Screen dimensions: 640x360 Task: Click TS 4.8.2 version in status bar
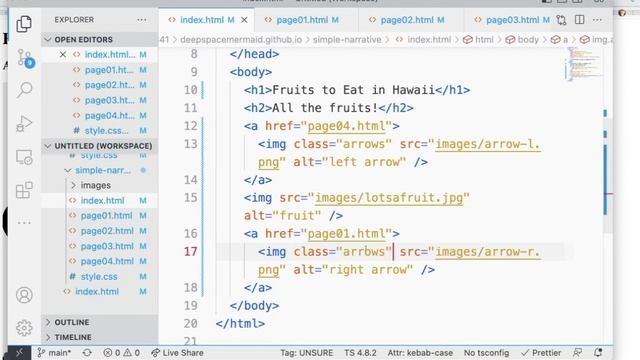(360, 353)
